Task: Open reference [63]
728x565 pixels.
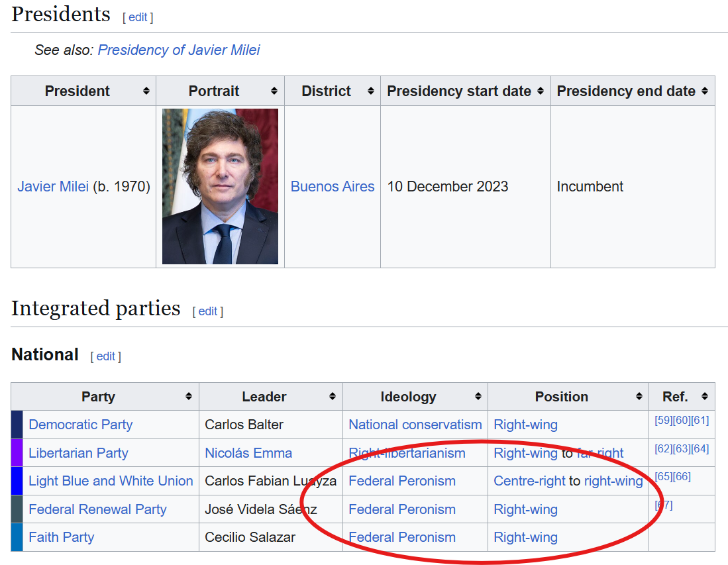Action: click(682, 448)
